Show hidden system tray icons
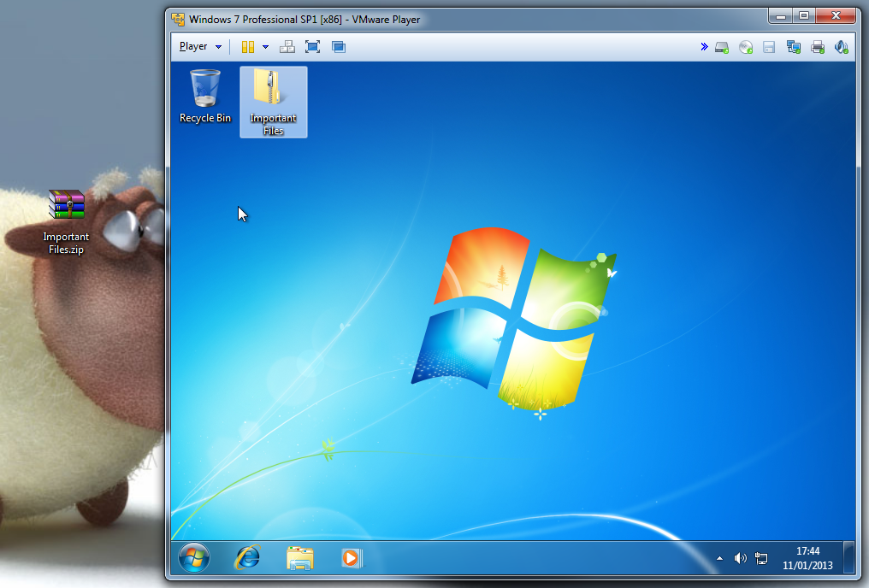The image size is (869, 588). tap(718, 559)
